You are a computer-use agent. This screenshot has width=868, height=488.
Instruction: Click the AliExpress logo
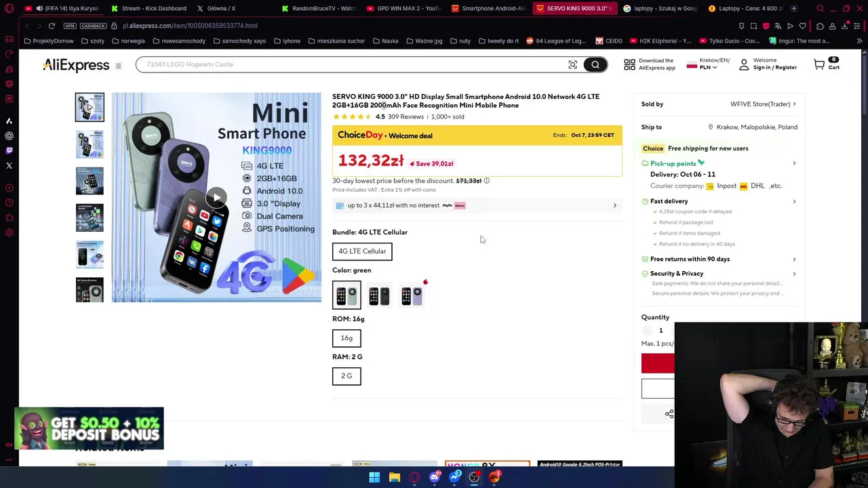click(x=76, y=65)
